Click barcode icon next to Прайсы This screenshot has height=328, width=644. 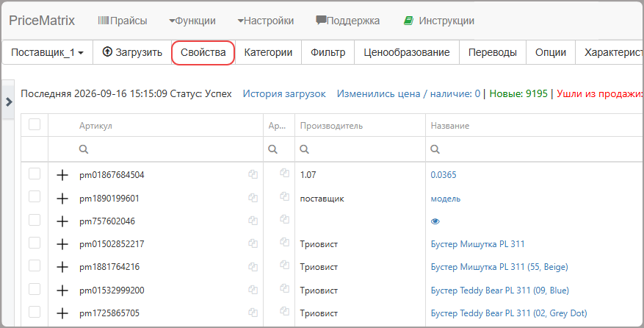(103, 20)
